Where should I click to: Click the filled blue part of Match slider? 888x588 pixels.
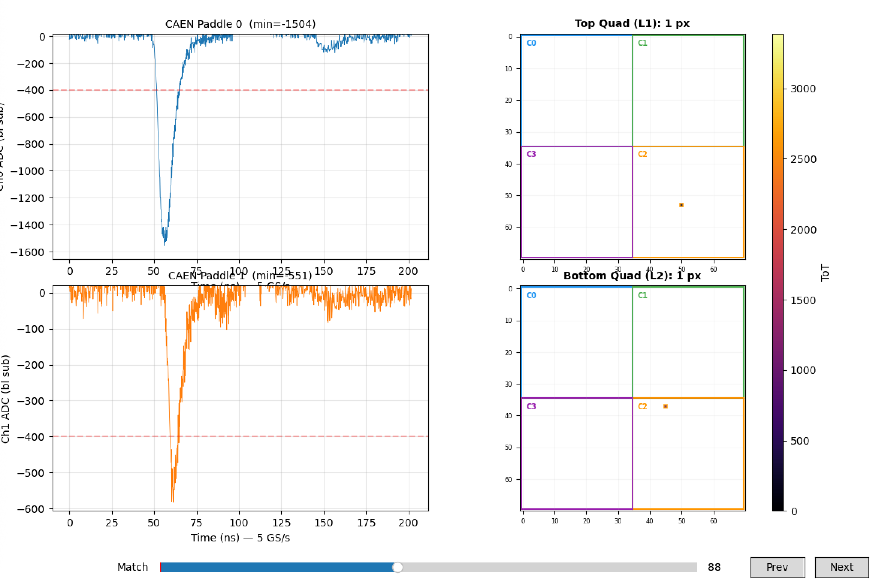278,567
